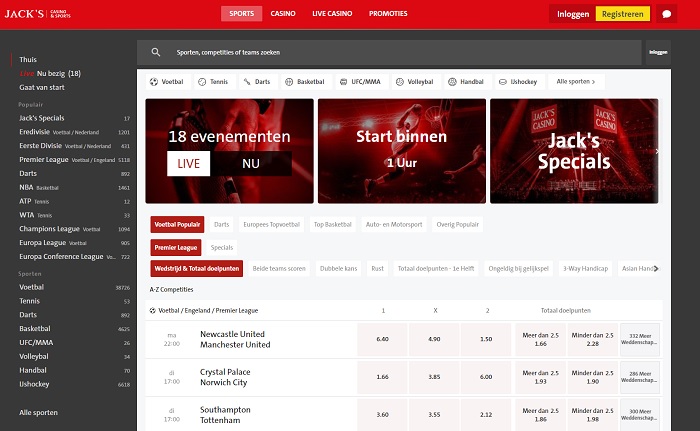
Task: Click the Jack's Casino & Sports logo
Action: click(x=38, y=14)
